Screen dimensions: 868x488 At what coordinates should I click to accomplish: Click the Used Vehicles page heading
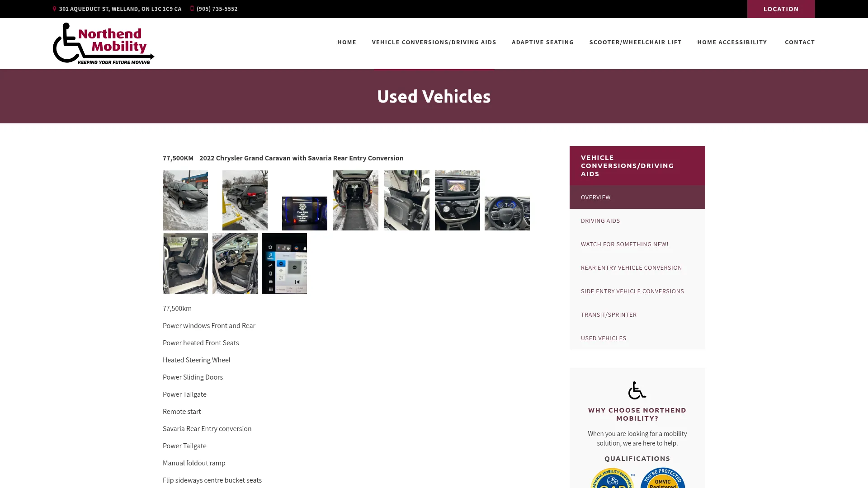[x=434, y=96]
